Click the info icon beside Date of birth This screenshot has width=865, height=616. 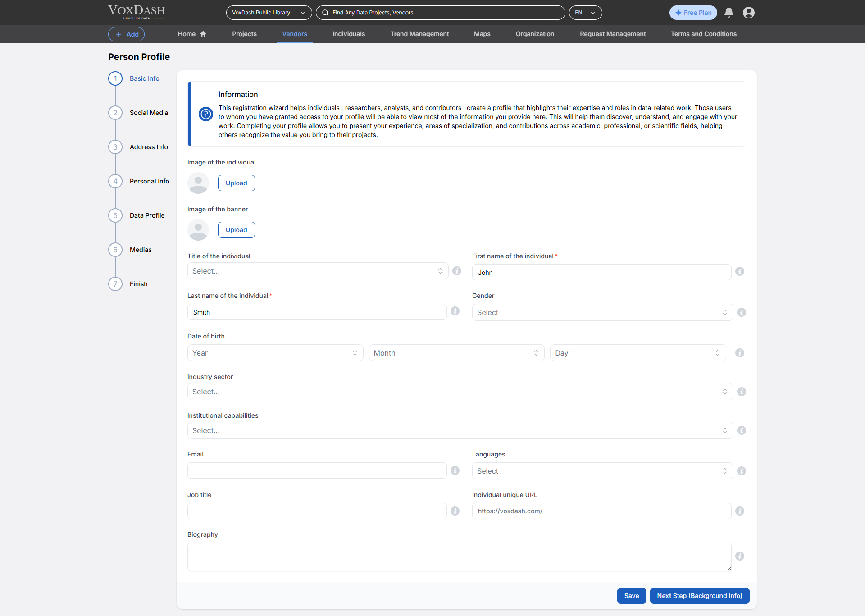pyautogui.click(x=739, y=353)
